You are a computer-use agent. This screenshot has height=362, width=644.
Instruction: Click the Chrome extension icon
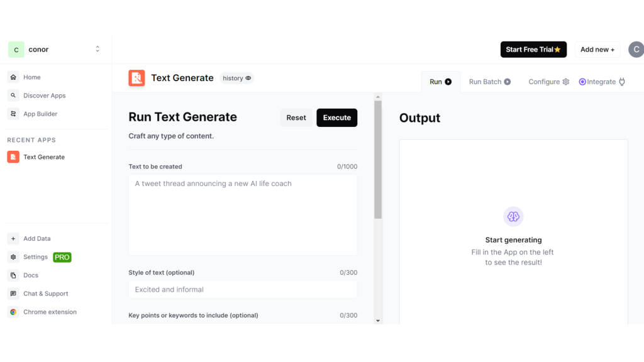[13, 312]
